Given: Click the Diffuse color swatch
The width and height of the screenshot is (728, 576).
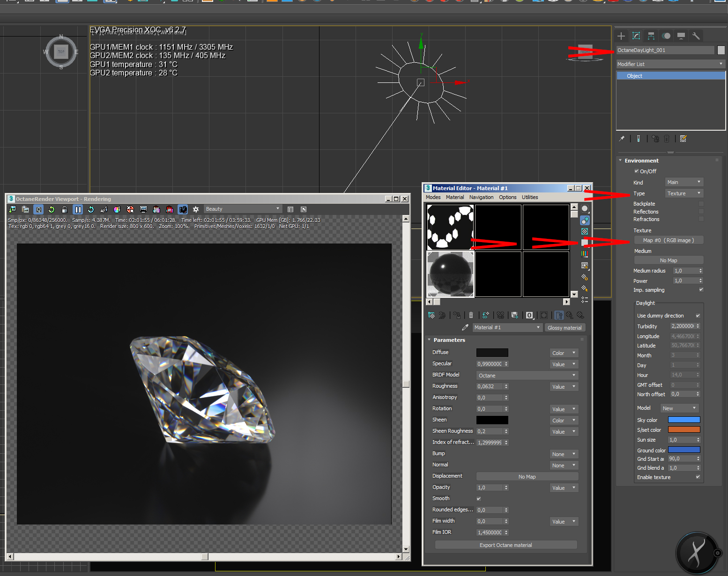Looking at the screenshot, I should point(492,353).
